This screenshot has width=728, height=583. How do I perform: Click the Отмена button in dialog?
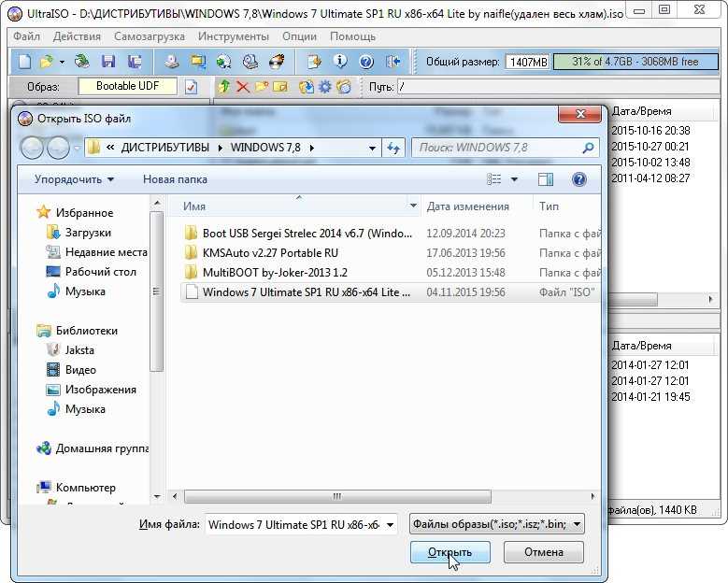tap(544, 552)
